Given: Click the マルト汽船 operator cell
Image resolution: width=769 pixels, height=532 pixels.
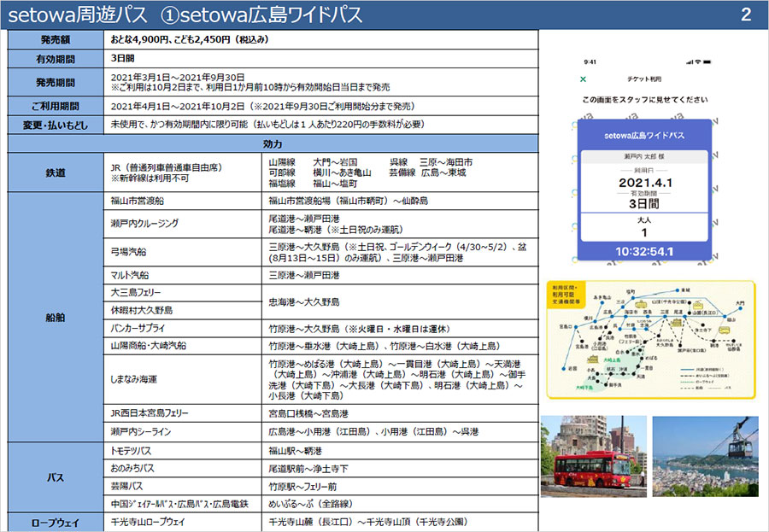Looking at the screenshot, I should 183,275.
